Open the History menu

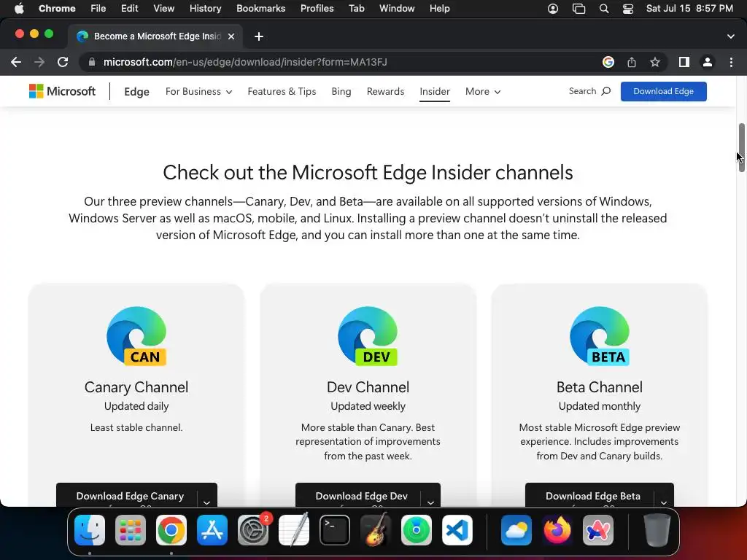(x=205, y=9)
